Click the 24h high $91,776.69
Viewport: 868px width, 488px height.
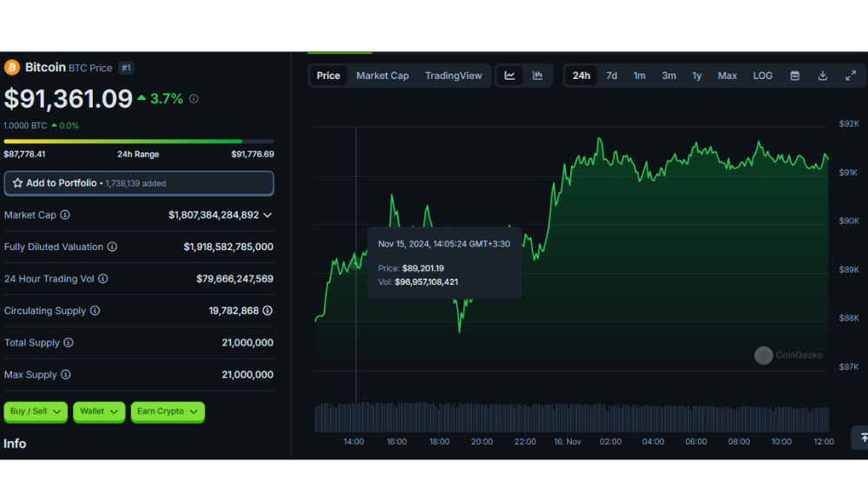[253, 155]
